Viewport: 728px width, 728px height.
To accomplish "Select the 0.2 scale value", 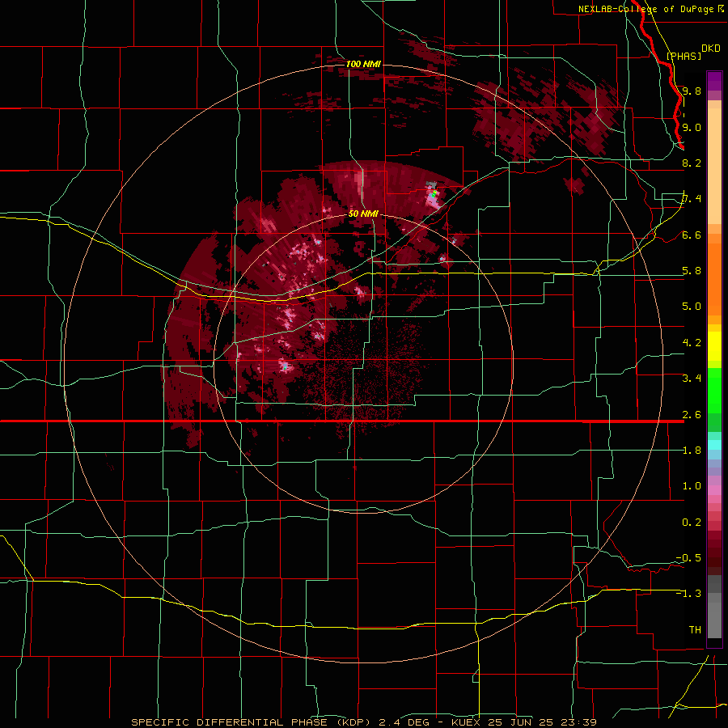I will tap(692, 522).
